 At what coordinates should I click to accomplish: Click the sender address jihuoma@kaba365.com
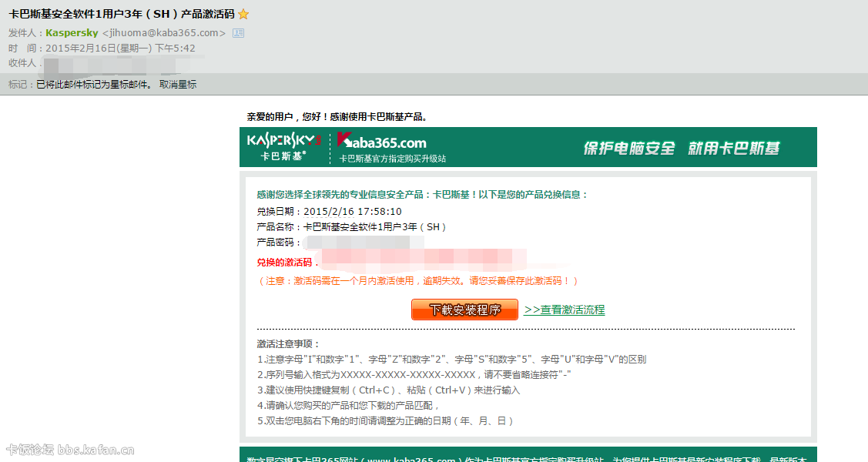coord(164,33)
